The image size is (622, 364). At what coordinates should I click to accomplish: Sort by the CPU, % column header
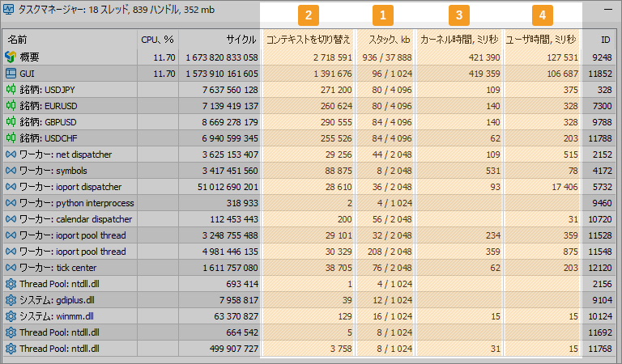[x=157, y=40]
